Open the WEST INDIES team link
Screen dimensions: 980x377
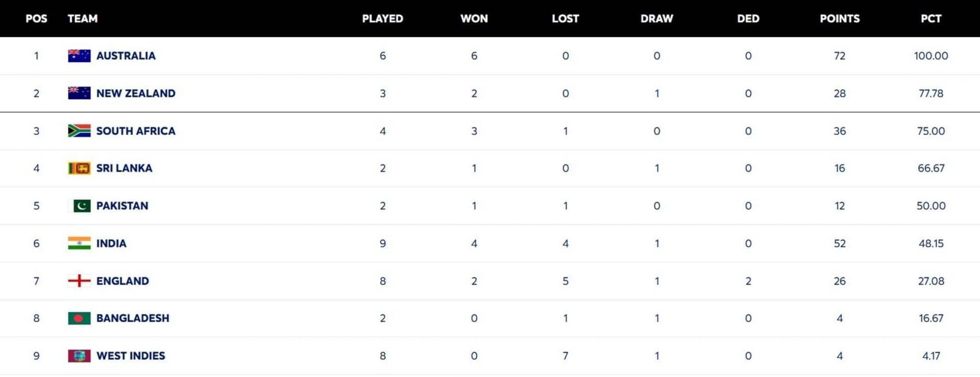(x=131, y=356)
